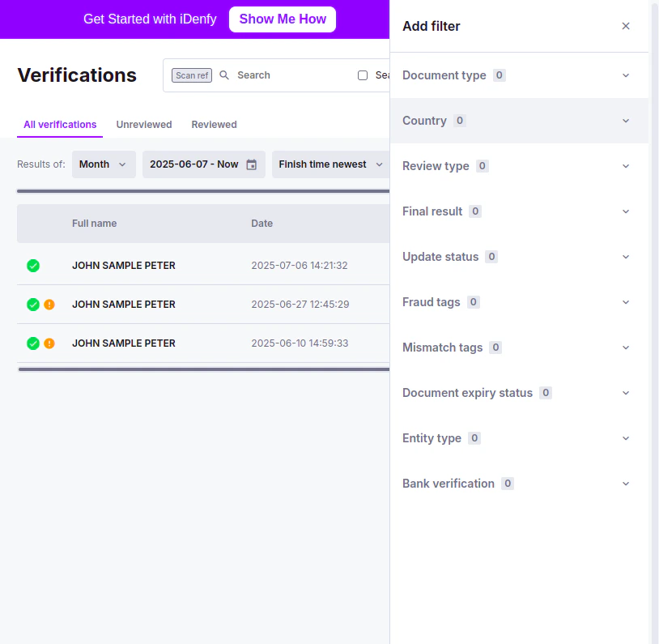The height and width of the screenshot is (644, 659).
Task: Click the Date column header
Action: click(261, 224)
